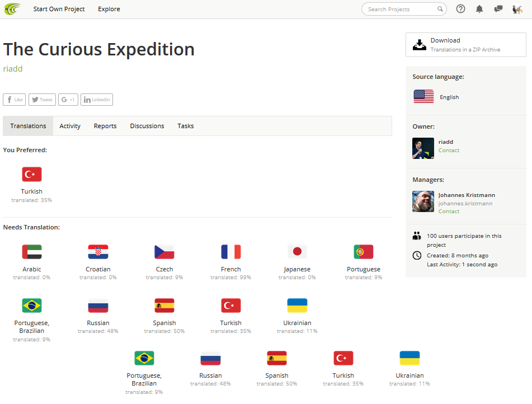Click owner name riadd in sidebar

446,142
